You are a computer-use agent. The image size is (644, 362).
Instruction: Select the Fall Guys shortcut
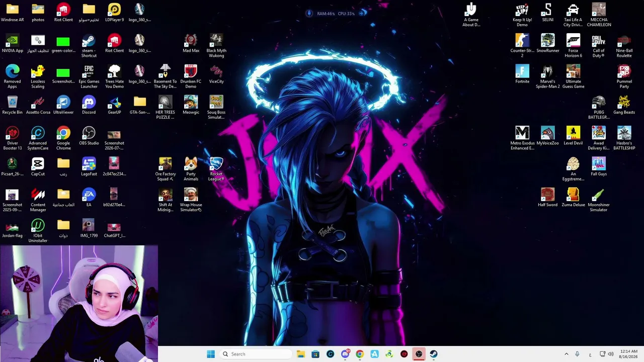point(599,167)
